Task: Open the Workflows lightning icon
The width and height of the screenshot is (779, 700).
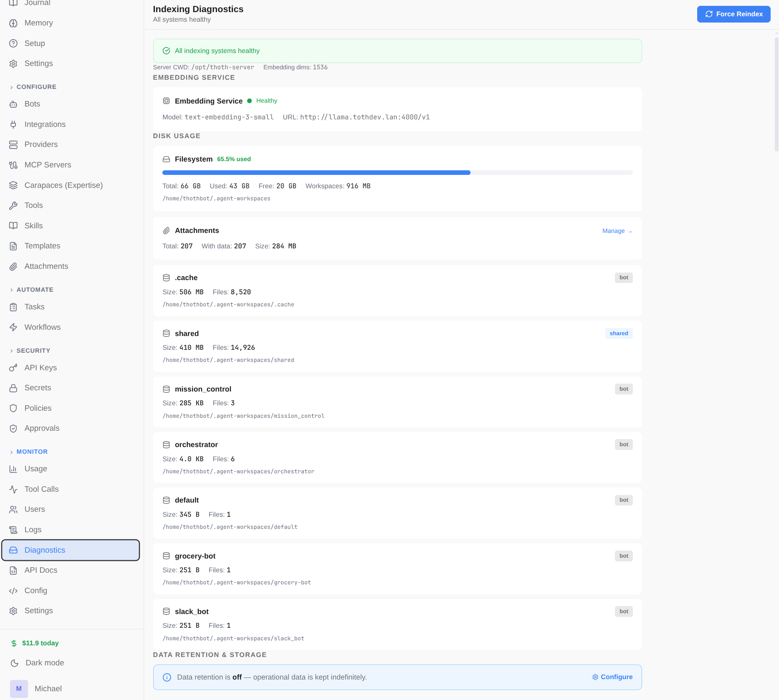Action: (x=13, y=327)
